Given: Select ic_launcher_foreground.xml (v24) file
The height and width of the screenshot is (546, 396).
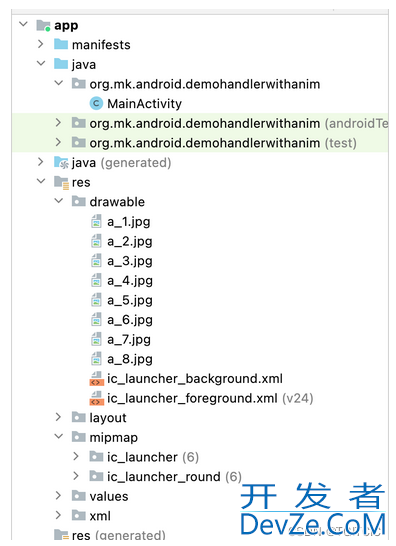Looking at the screenshot, I should (x=210, y=398).
